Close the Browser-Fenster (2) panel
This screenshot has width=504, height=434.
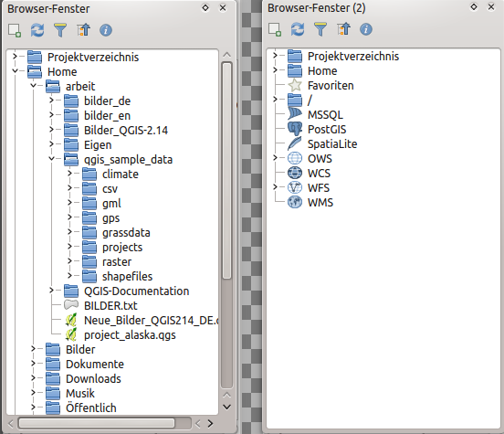point(491,6)
